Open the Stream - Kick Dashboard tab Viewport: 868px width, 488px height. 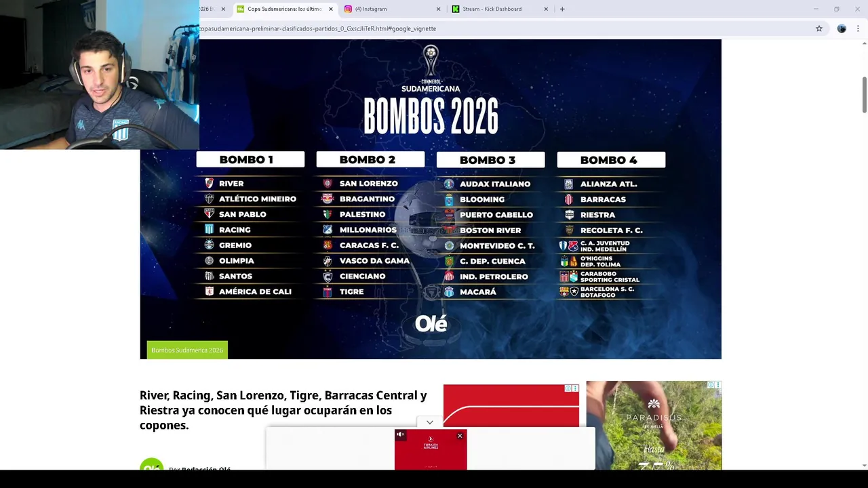coord(500,9)
